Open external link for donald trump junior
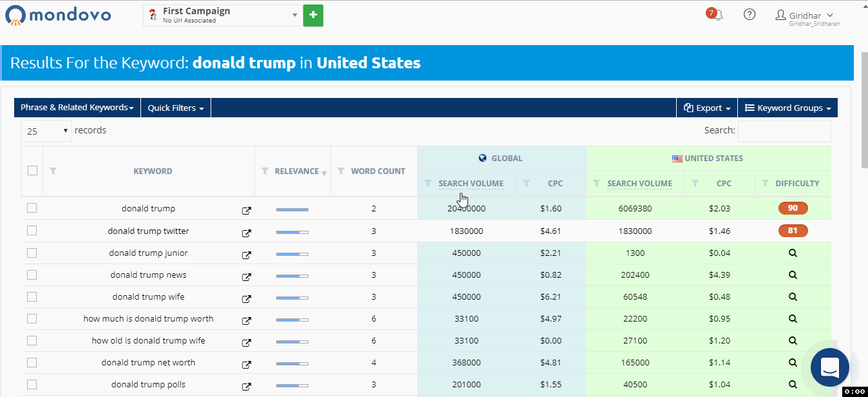 [246, 255]
